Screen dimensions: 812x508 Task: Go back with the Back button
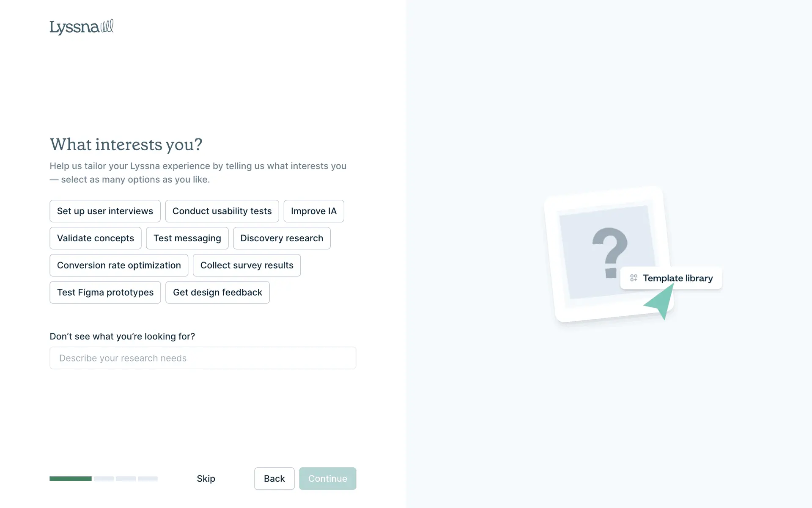(x=274, y=479)
